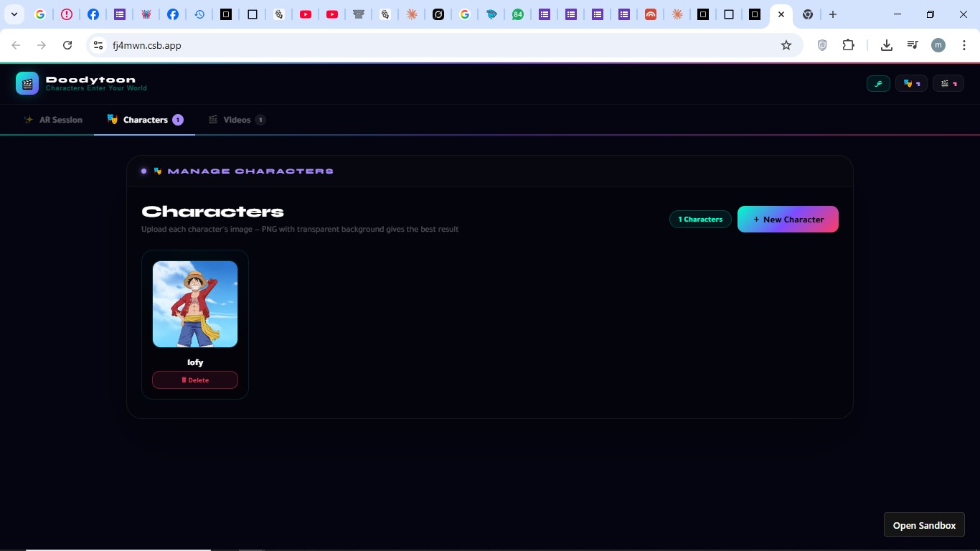Image resolution: width=980 pixels, height=551 pixels.
Task: Go forward in browser history
Action: coord(42,45)
